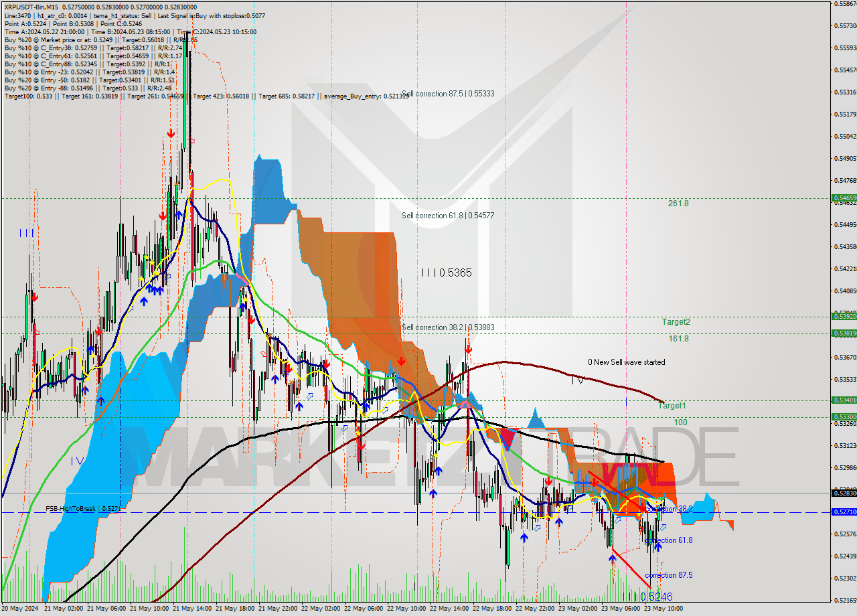
Task: Click the 0.54085 price axis value
Action: pos(845,291)
